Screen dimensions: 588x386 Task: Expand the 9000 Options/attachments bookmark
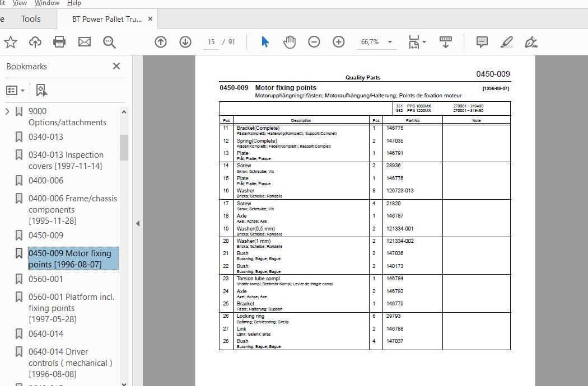[x=7, y=111]
